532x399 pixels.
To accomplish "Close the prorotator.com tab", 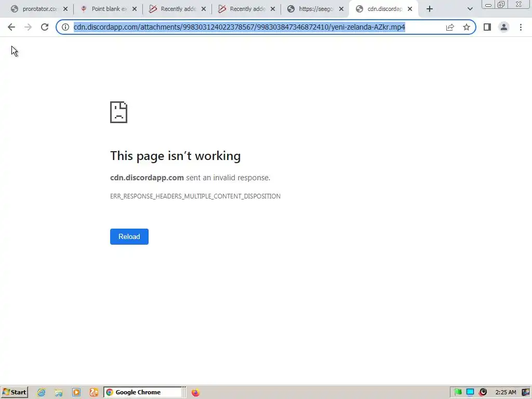I will pyautogui.click(x=65, y=9).
